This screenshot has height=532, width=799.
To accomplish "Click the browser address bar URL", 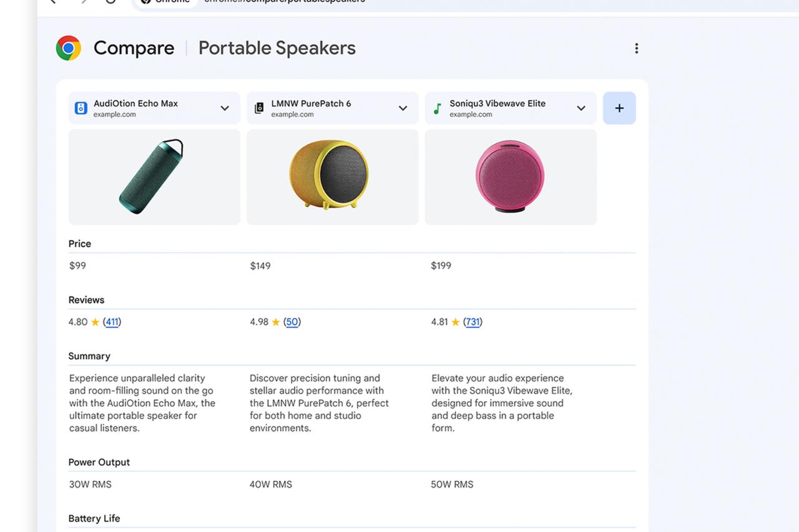I will pos(285,2).
